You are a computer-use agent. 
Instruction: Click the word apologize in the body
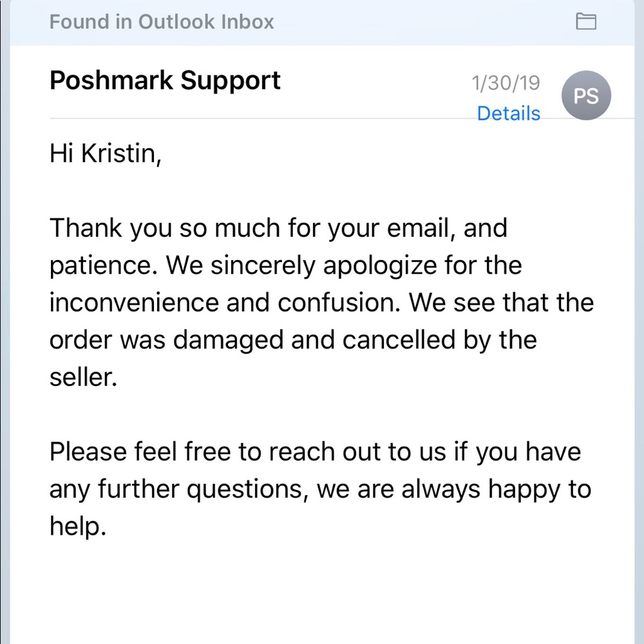coord(380,267)
